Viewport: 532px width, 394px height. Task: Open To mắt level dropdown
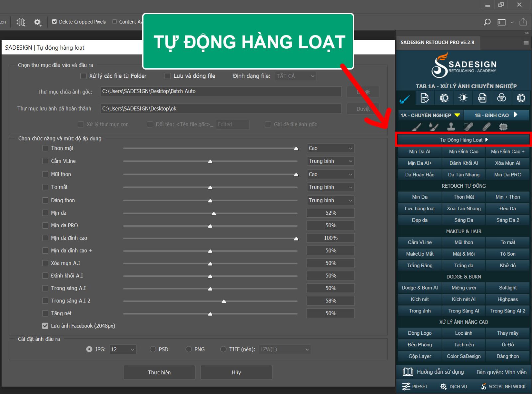click(x=331, y=187)
